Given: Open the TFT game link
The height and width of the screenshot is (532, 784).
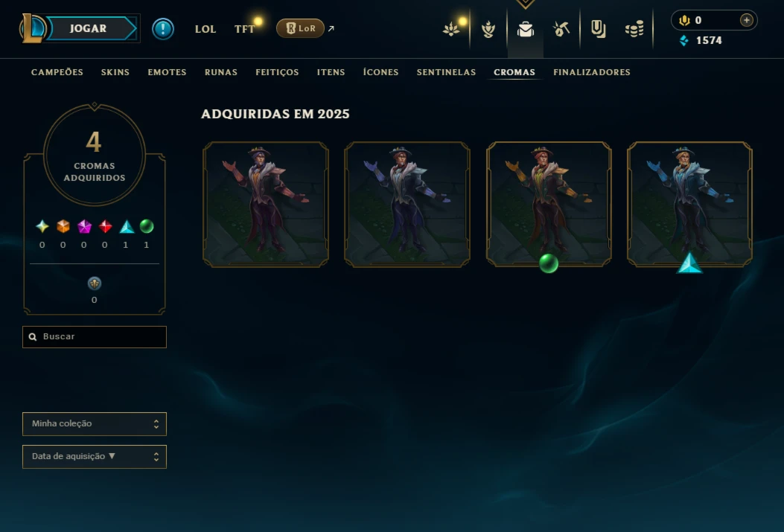Looking at the screenshot, I should [x=244, y=29].
